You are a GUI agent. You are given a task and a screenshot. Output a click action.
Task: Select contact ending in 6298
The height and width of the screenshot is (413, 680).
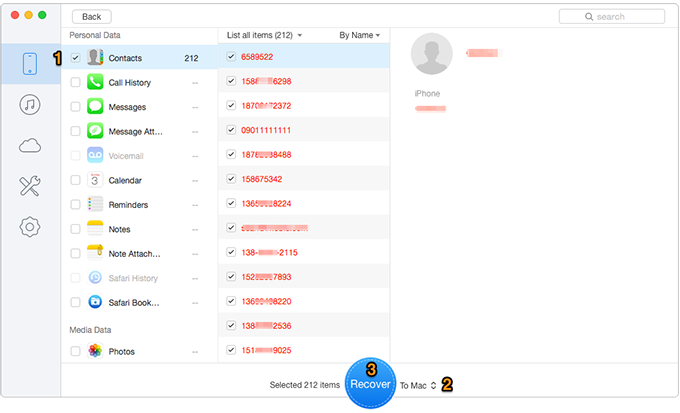click(x=304, y=81)
